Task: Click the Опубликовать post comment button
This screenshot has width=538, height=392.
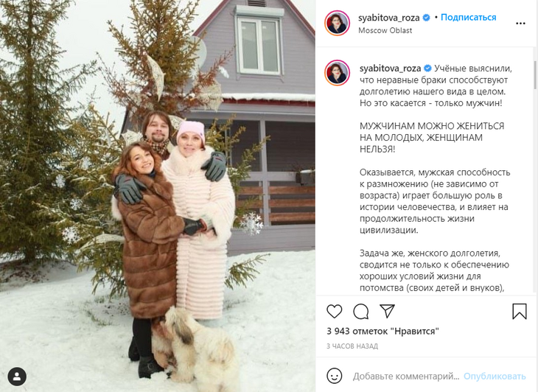Action: [495, 377]
